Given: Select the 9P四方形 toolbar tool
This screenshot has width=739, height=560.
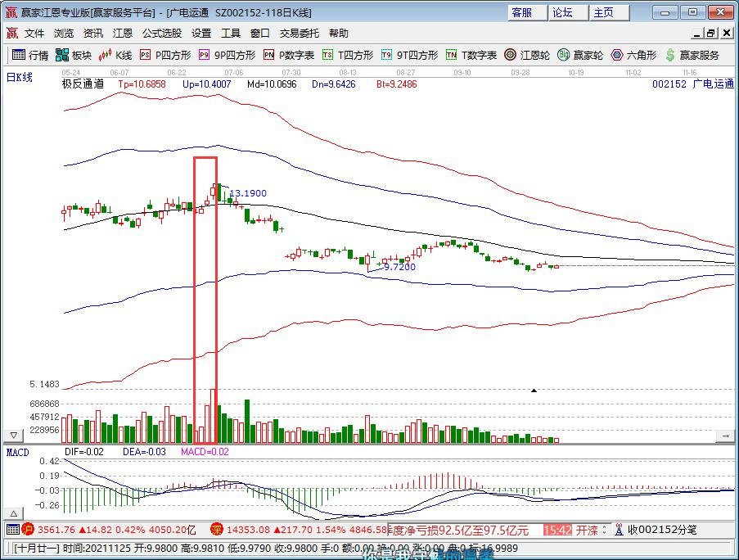Looking at the screenshot, I should 227,56.
